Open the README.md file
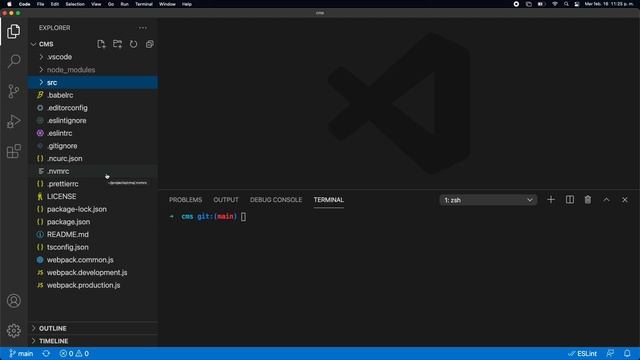This screenshot has height=360, width=640. (93, 234)
